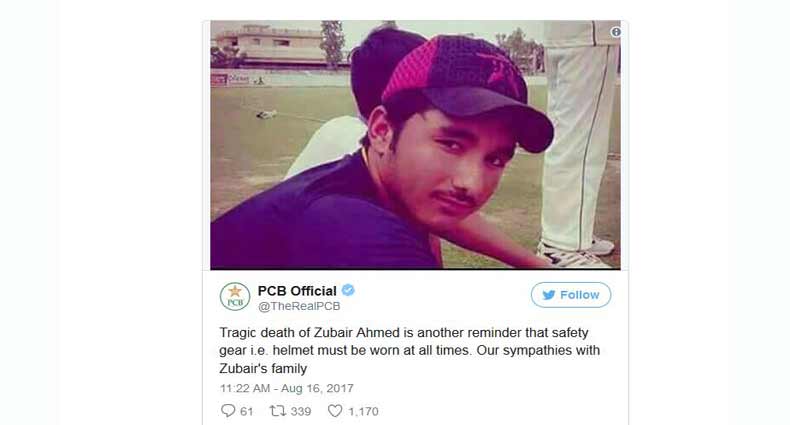This screenshot has width=790, height=425.
Task: Click the info icon on the photo corner
Action: click(x=616, y=32)
